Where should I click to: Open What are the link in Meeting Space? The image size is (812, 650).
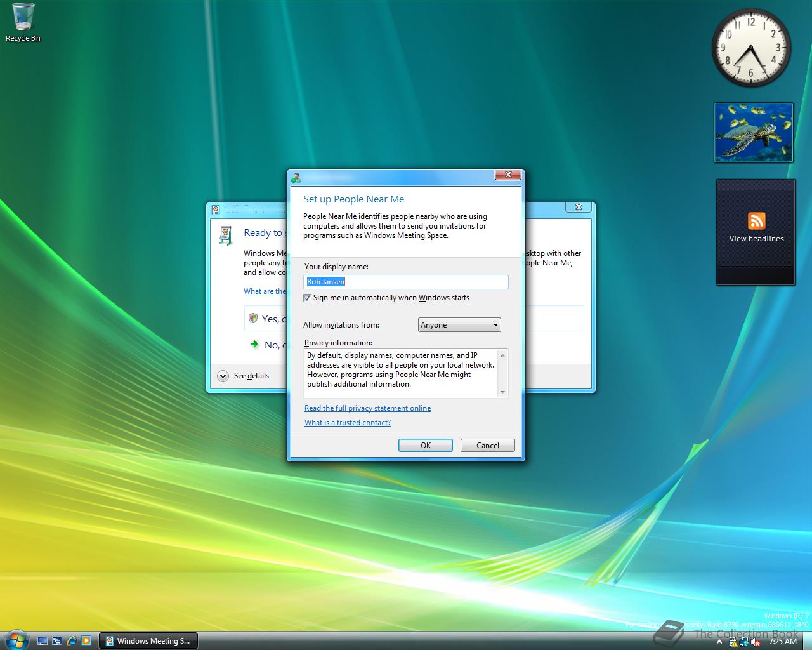(x=265, y=291)
